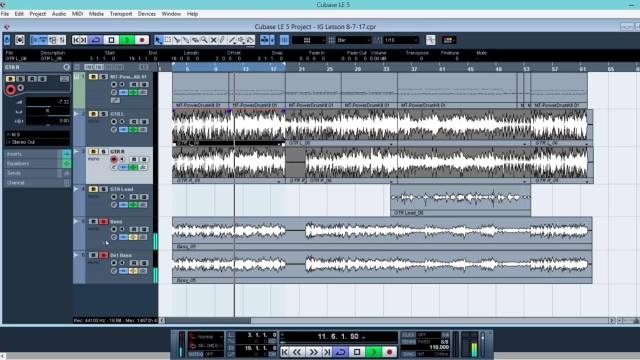The height and width of the screenshot is (360, 640).
Task: Click the horizontal project scrollbar
Action: [207, 320]
